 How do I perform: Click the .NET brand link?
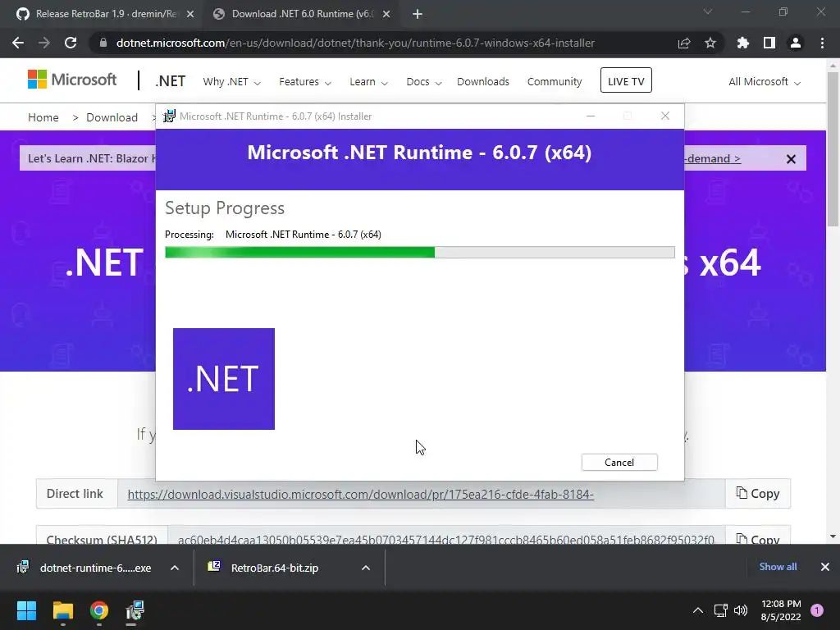(171, 81)
